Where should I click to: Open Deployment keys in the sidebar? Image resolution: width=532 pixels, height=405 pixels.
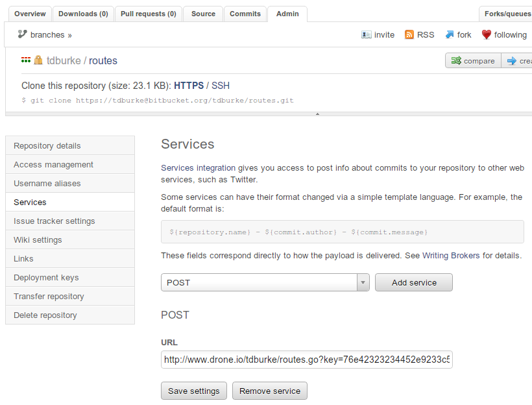[46, 277]
